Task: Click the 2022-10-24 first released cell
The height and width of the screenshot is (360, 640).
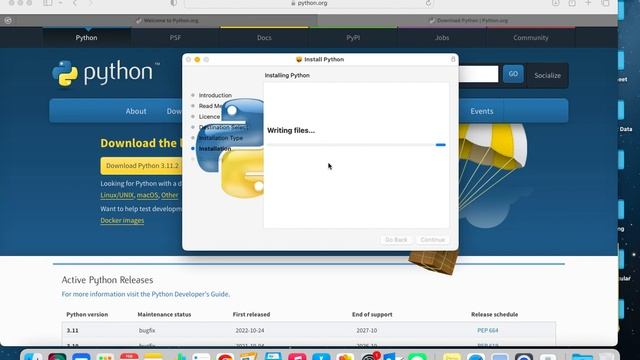Action: point(250,330)
